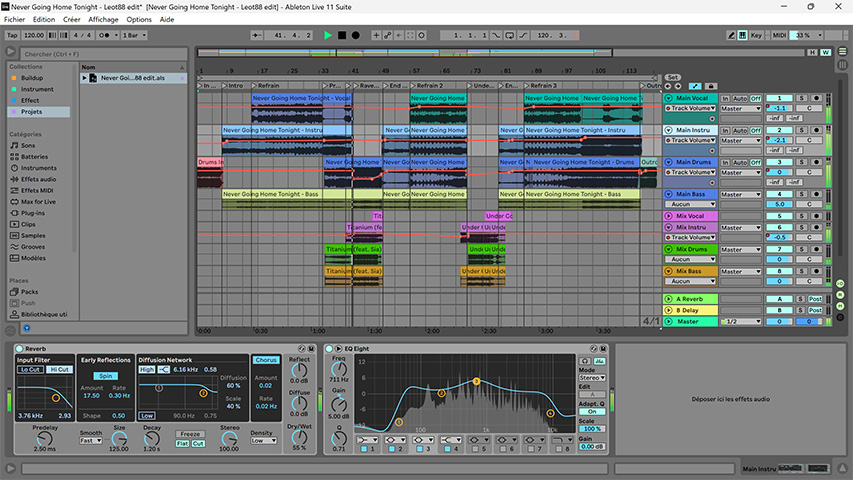Unfold the Mix Vocal track
The width and height of the screenshot is (853, 480).
point(669,216)
